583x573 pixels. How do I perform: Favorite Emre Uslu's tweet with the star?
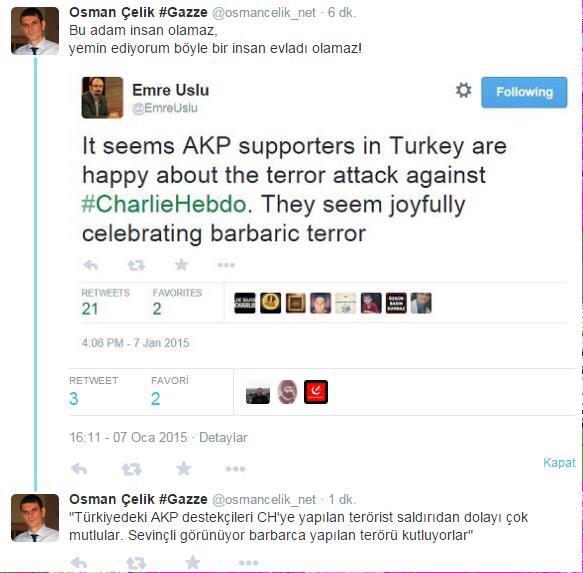(x=181, y=265)
